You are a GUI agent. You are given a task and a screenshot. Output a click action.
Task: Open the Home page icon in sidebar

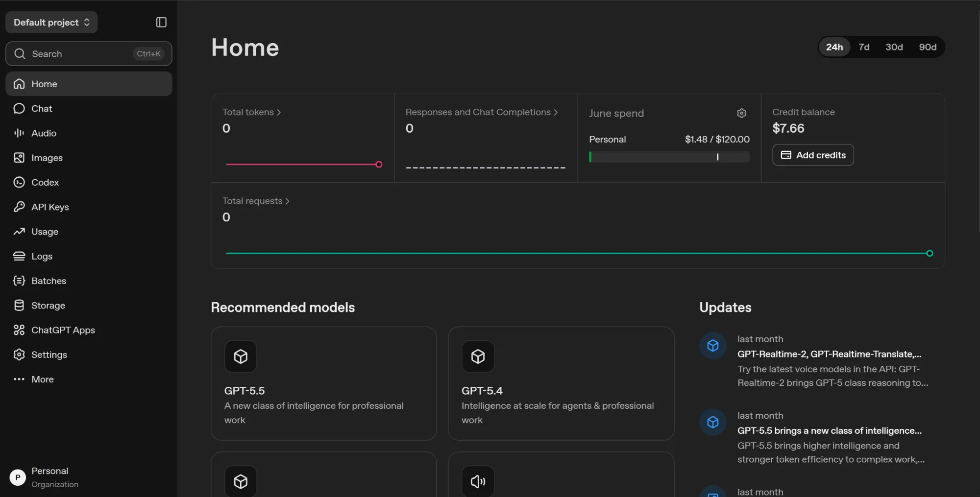point(19,84)
